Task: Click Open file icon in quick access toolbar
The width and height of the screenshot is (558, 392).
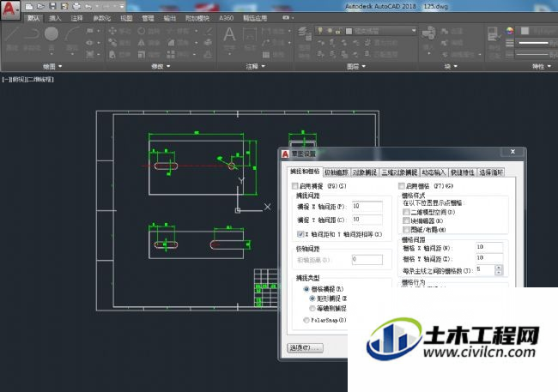Action: point(40,6)
